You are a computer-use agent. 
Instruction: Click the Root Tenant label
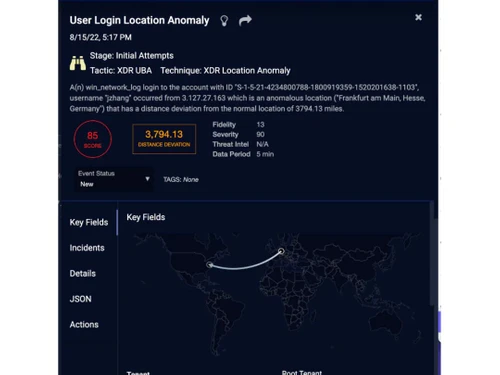coord(302,372)
